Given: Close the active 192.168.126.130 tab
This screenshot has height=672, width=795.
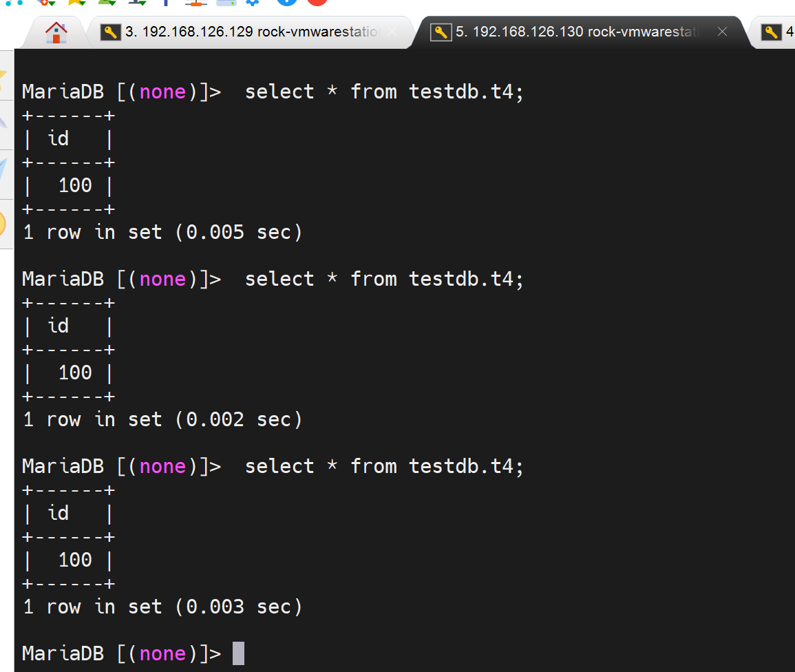Looking at the screenshot, I should point(722,32).
